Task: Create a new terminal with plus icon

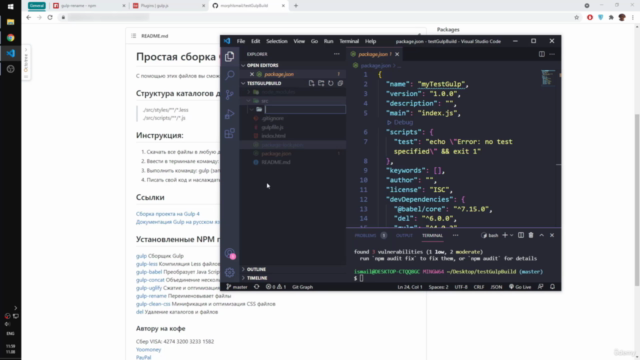Action: 505,235
